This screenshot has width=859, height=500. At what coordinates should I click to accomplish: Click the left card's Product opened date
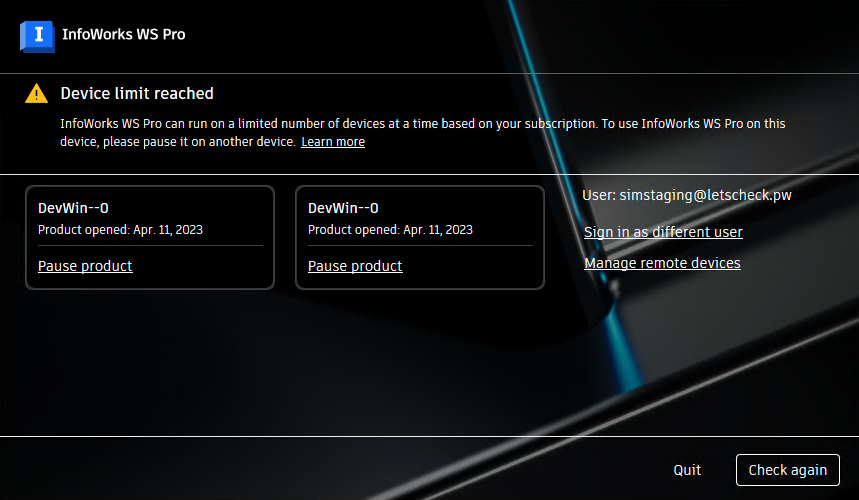point(121,229)
